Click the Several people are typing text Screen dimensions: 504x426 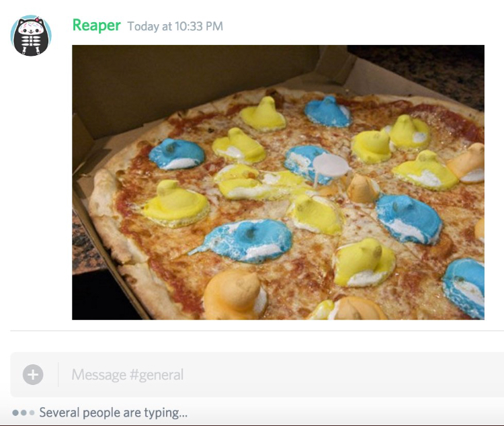click(113, 413)
